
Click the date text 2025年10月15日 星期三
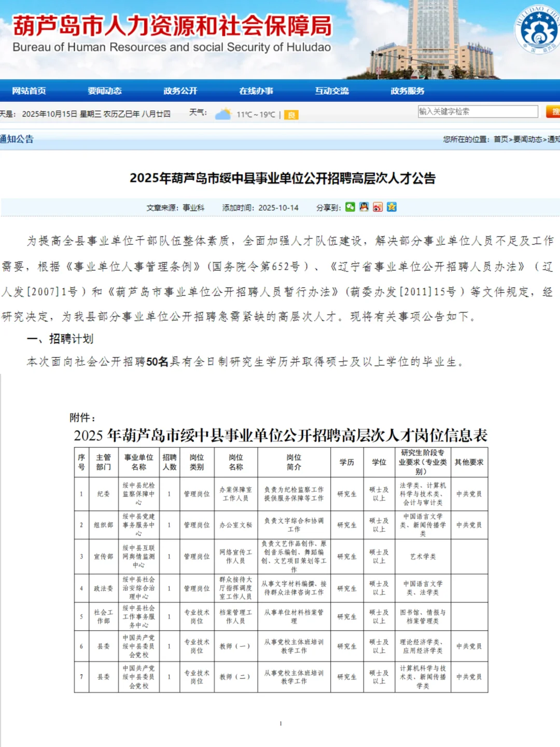pyautogui.click(x=62, y=114)
